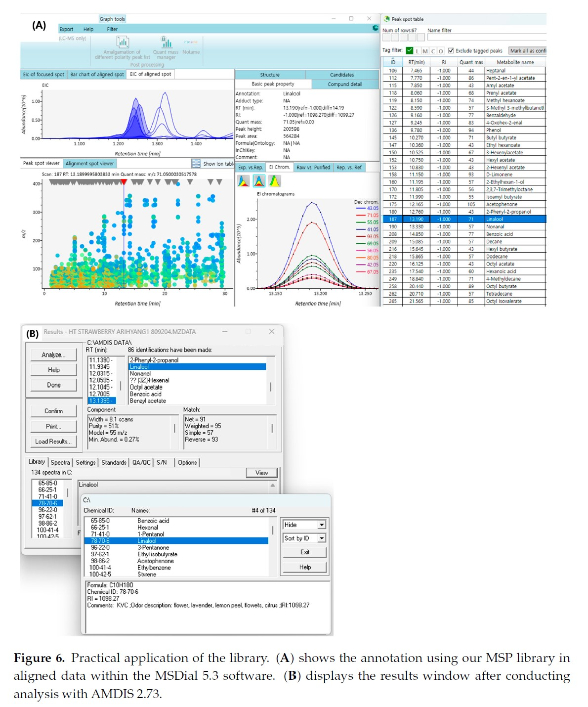The image size is (588, 707).
Task: Click the 71.05 red legend swatch
Action: coord(360,215)
